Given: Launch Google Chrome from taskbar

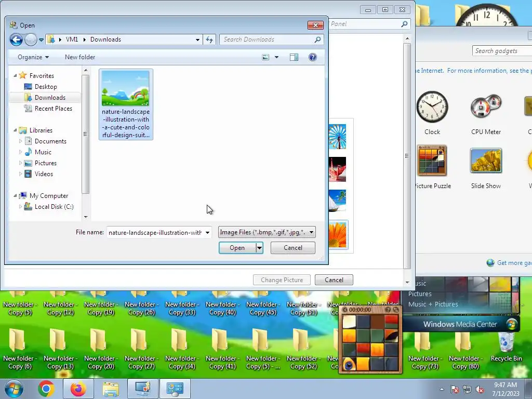Looking at the screenshot, I should (x=46, y=389).
